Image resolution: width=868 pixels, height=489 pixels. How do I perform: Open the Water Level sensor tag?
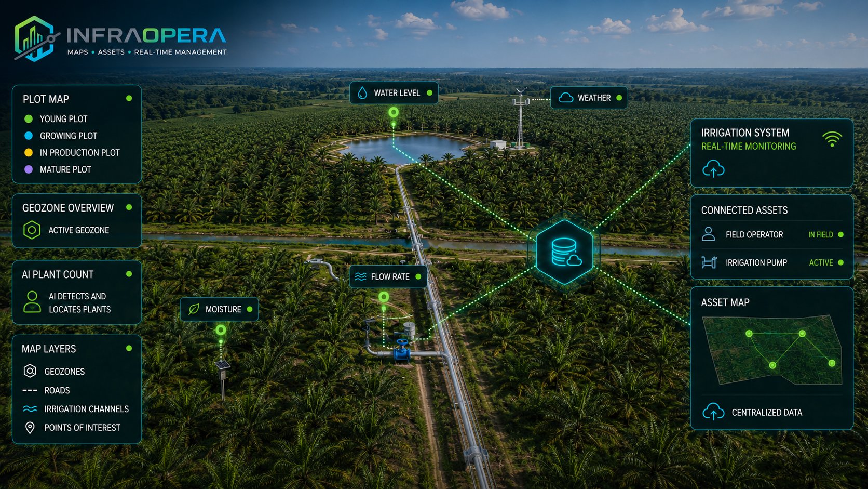coord(394,93)
